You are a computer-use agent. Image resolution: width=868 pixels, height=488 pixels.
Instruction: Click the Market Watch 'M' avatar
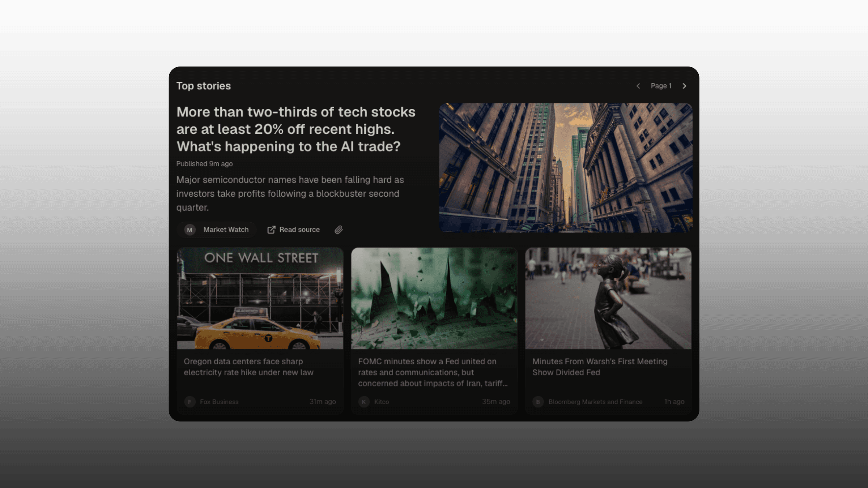coord(190,230)
